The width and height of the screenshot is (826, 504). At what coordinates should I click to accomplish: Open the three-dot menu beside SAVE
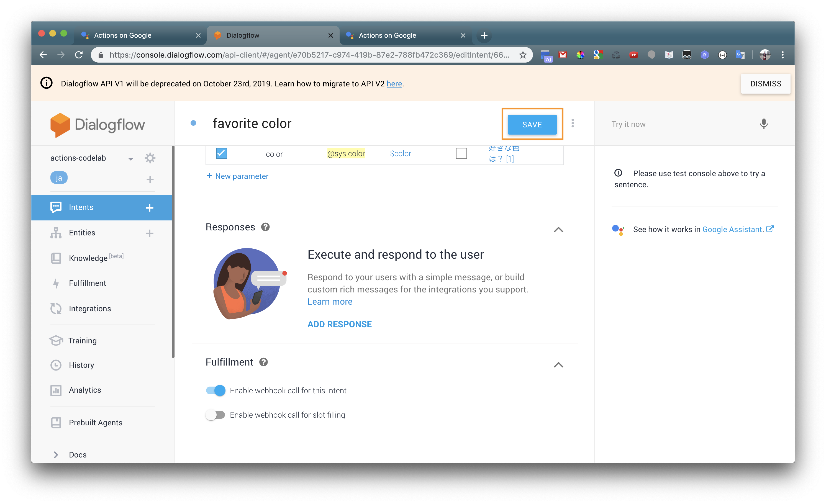coord(573,123)
